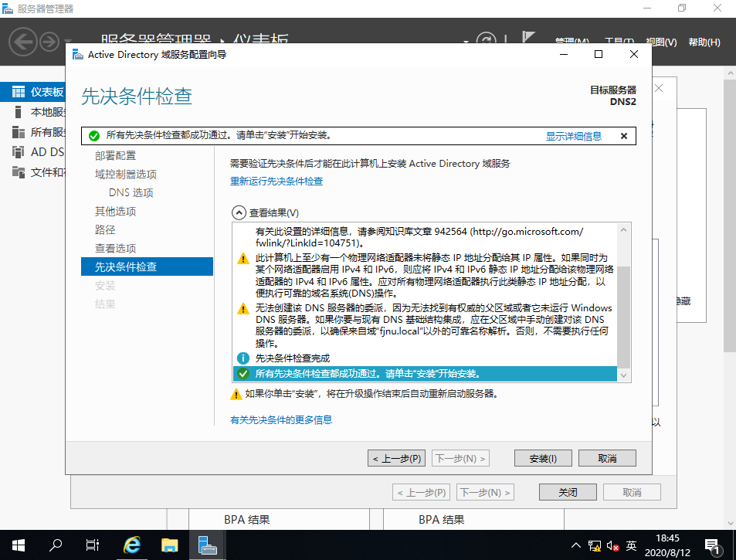Show hidden tray icons chevron
This screenshot has width=736, height=560.
[x=576, y=545]
